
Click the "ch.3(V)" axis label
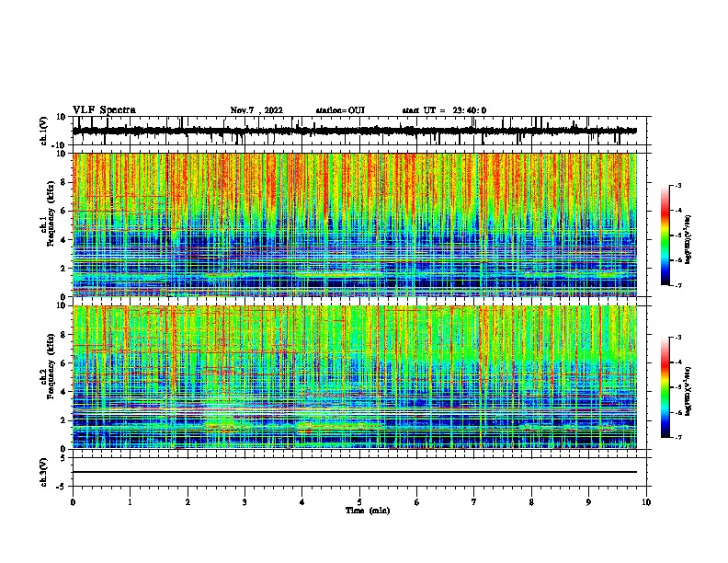pos(44,472)
